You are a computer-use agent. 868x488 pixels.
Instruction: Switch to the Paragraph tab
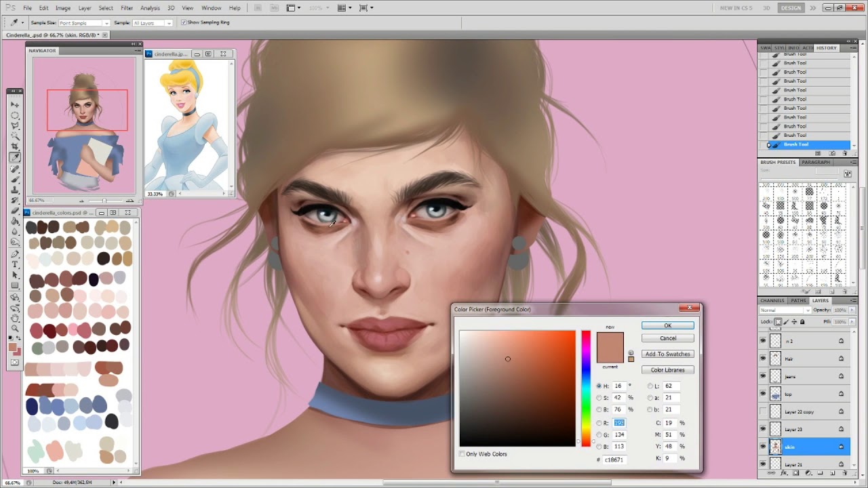click(816, 163)
